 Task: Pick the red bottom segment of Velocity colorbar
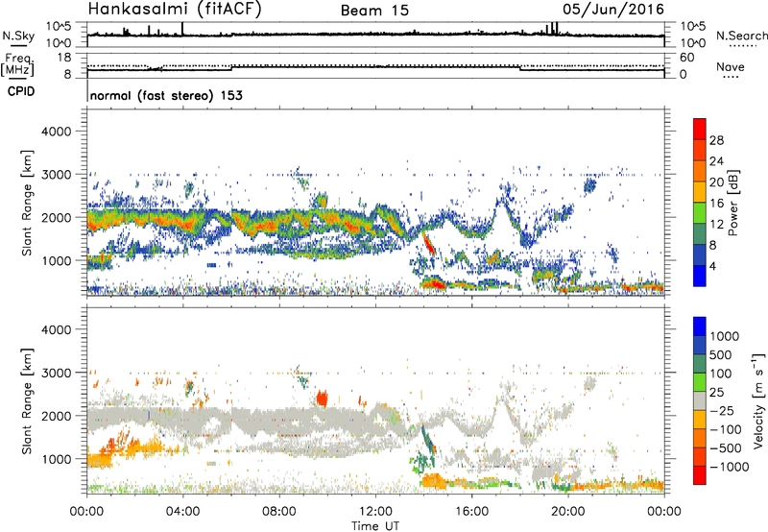700,475
